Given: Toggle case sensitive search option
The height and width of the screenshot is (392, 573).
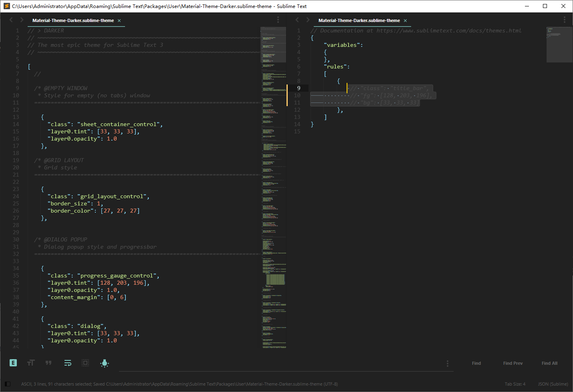Looking at the screenshot, I should (31, 363).
